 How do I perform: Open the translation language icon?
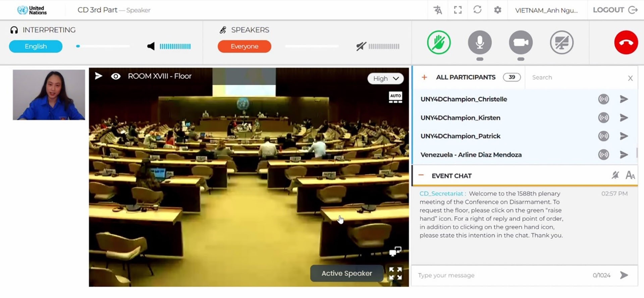tap(438, 10)
